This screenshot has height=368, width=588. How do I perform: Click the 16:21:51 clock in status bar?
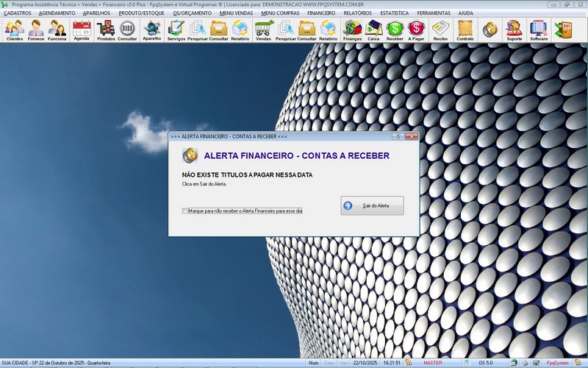point(392,363)
